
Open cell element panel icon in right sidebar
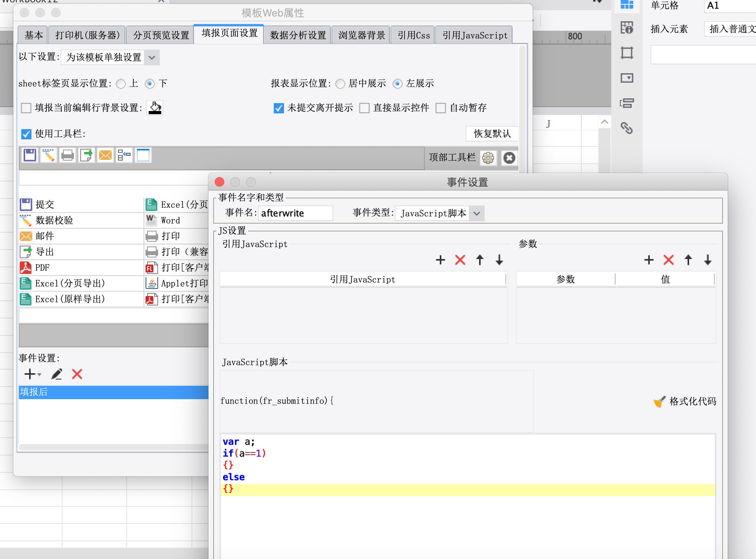pyautogui.click(x=627, y=4)
